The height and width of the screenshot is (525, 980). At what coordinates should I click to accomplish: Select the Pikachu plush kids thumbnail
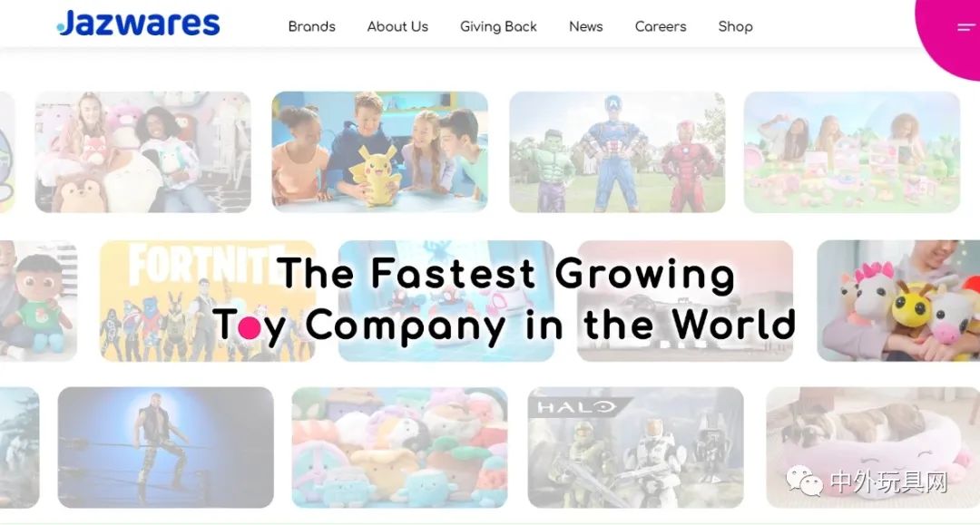tap(379, 151)
